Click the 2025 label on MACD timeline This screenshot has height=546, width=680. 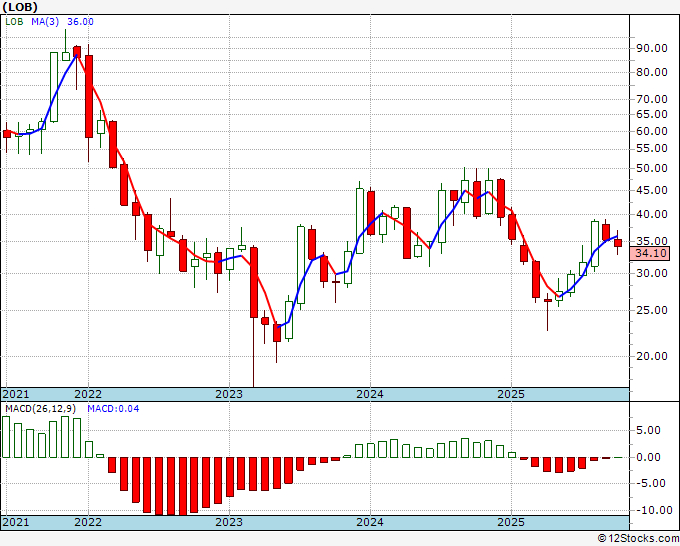point(511,522)
